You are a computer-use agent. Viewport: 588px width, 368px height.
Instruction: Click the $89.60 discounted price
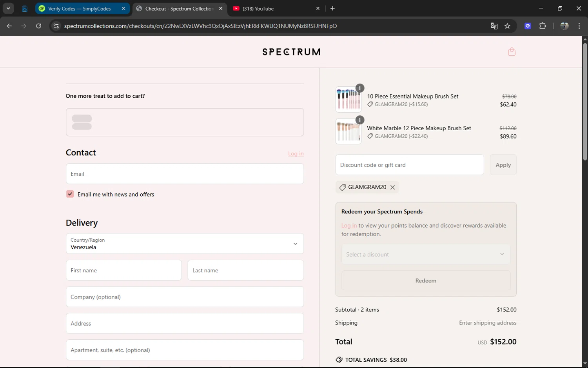[x=508, y=137]
